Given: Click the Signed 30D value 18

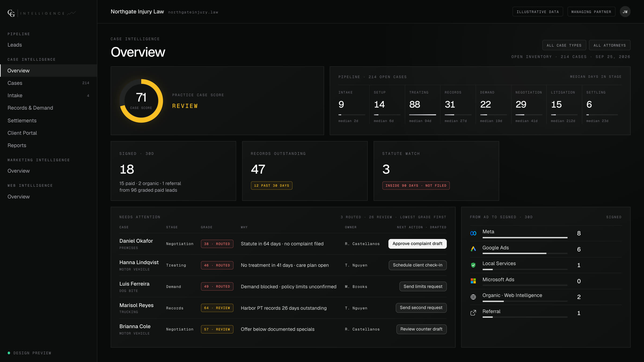Looking at the screenshot, I should [127, 169].
